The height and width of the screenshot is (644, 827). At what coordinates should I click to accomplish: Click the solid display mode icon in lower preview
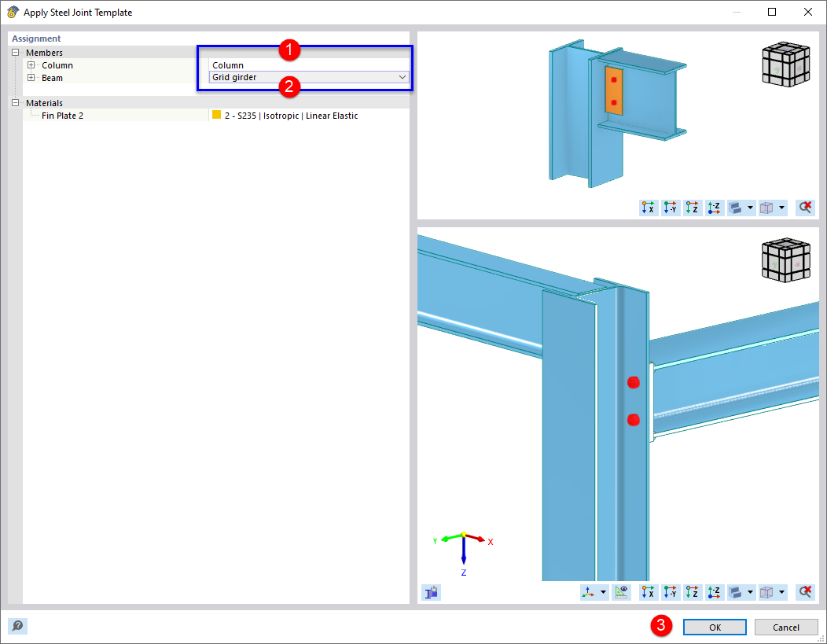click(x=735, y=592)
